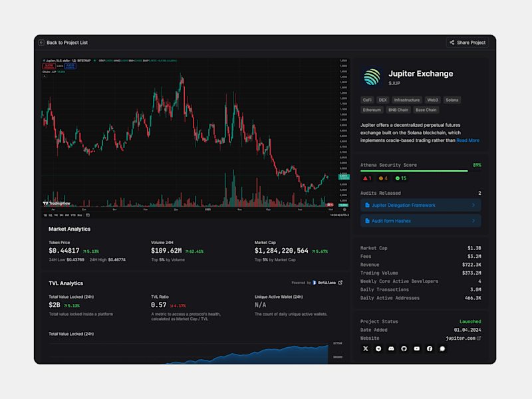Click the TVL Ratio value 0.57
Viewport: 532px width, 399px height.
[159, 305]
